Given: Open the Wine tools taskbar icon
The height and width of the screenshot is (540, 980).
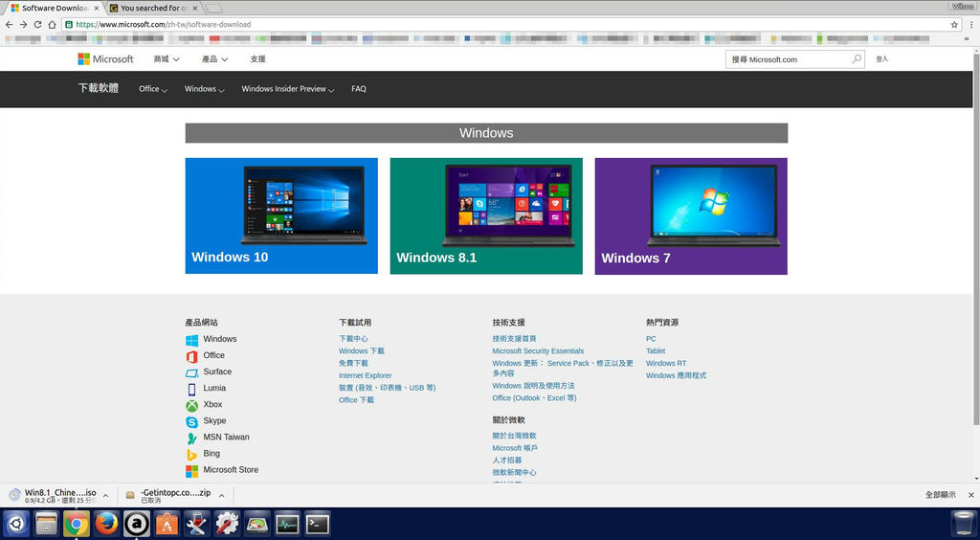Looking at the screenshot, I should 197,524.
